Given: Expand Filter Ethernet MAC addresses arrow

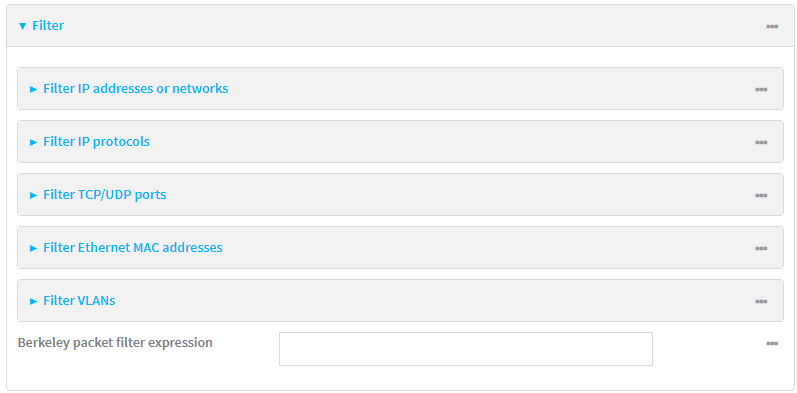Looking at the screenshot, I should click(34, 249).
